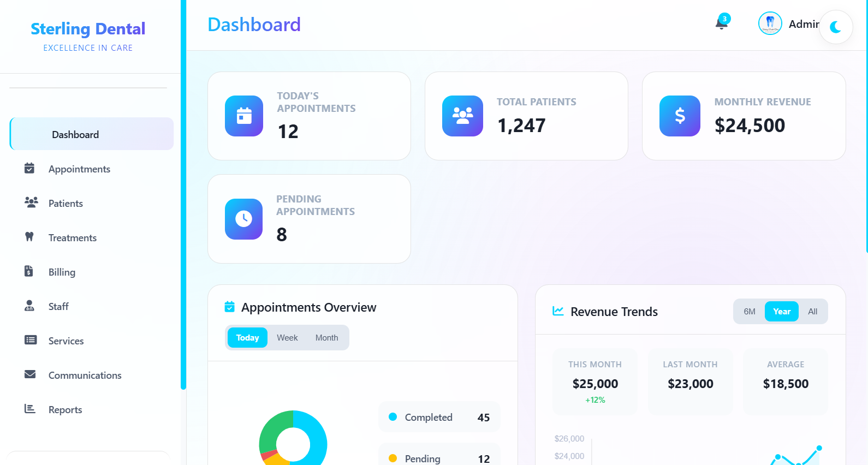Select the Year range in Revenue Trends
Screen dimensions: 868x465
tap(782, 312)
